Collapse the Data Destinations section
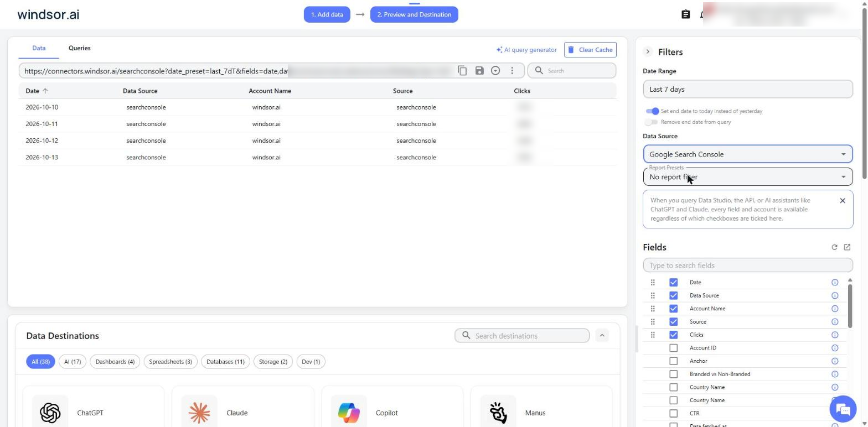868x427 pixels. tap(602, 336)
